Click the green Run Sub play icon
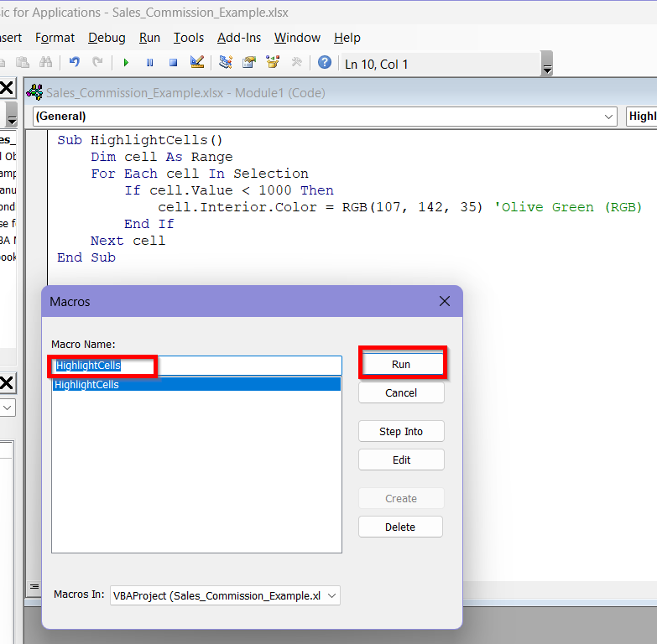The width and height of the screenshot is (657, 644). (x=126, y=63)
